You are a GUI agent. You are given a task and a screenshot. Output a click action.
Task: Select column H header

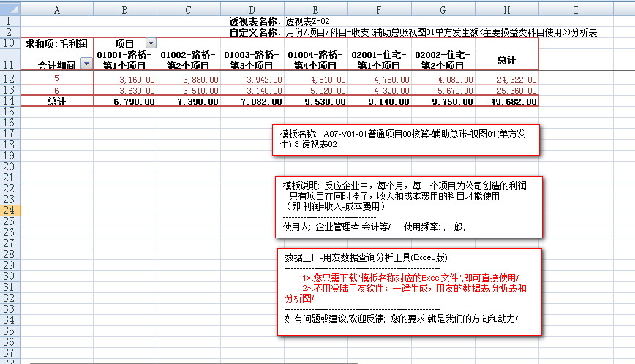506,9
